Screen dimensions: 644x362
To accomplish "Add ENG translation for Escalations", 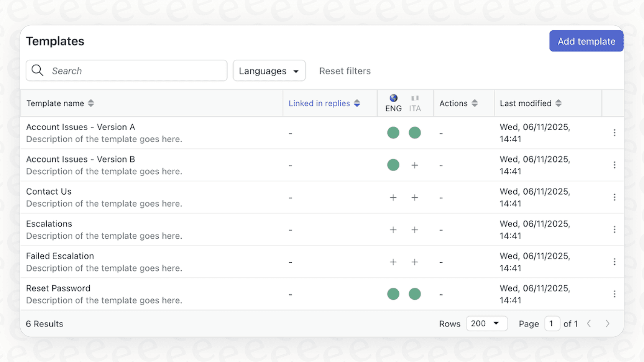I will [393, 229].
